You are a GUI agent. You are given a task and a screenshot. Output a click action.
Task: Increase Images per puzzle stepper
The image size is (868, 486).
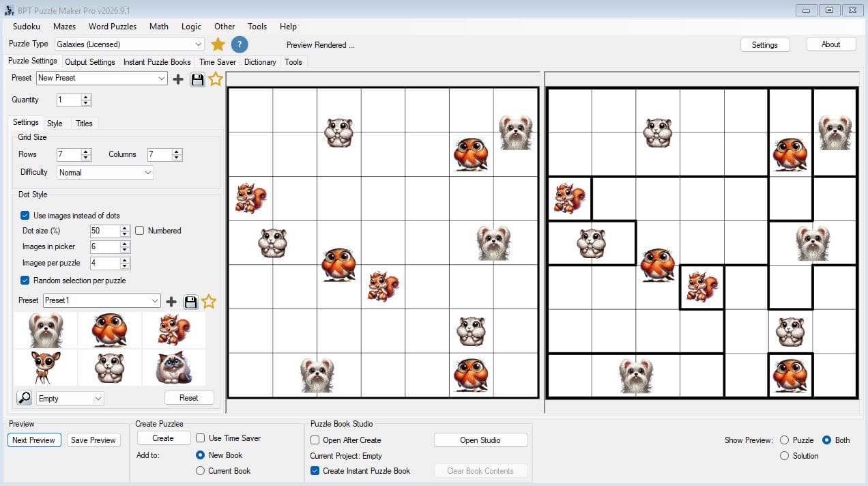point(125,260)
